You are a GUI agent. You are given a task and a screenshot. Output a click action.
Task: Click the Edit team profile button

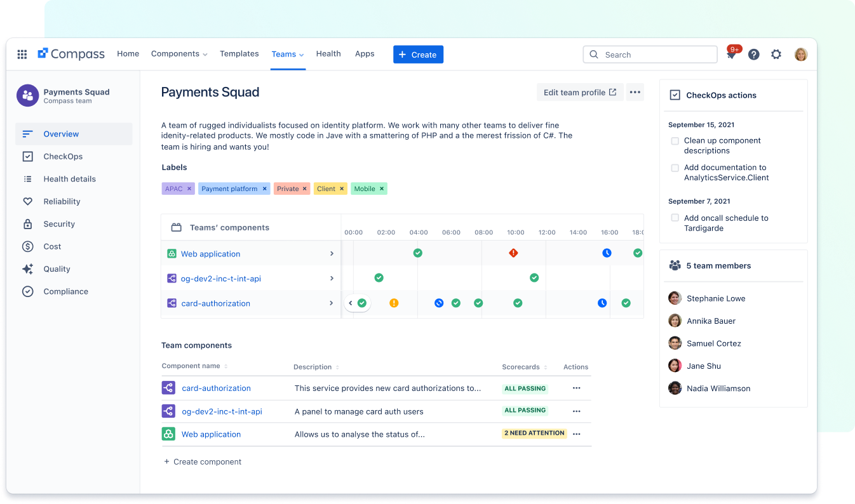click(x=579, y=92)
